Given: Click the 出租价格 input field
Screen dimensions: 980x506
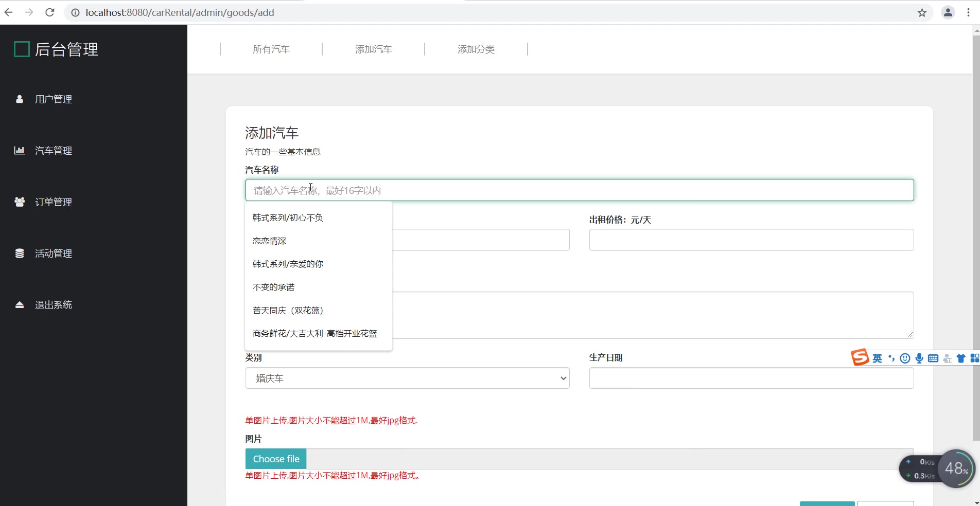Looking at the screenshot, I should pos(751,240).
